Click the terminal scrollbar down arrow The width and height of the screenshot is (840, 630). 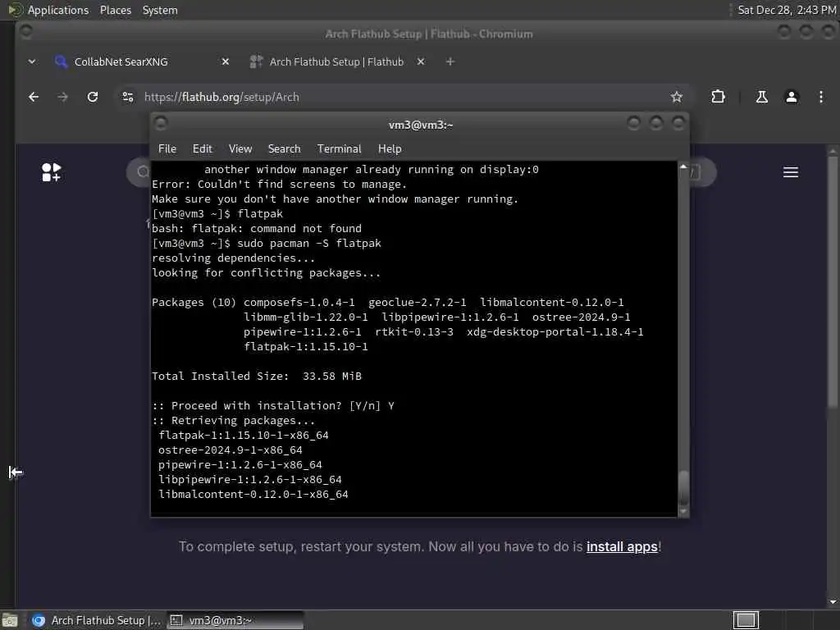(x=683, y=511)
